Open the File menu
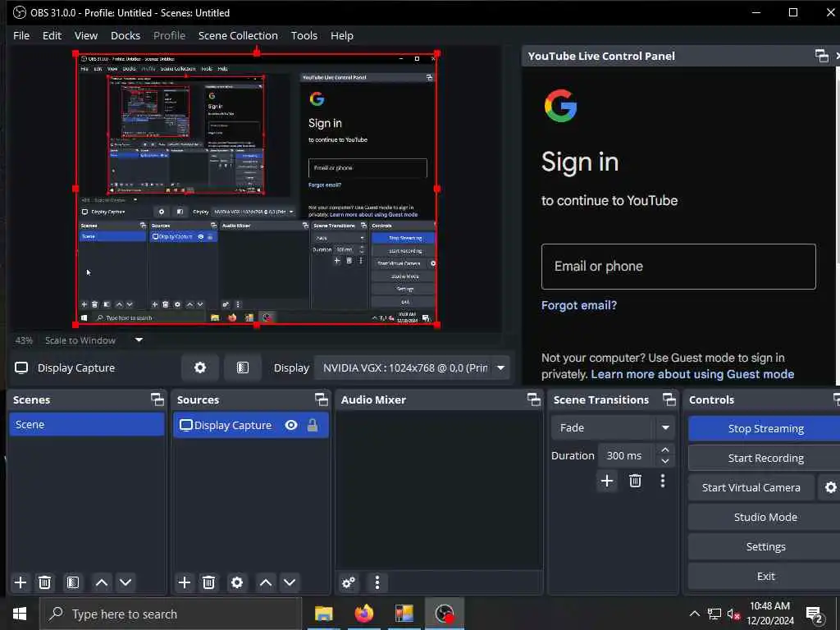This screenshot has width=840, height=630. pos(21,35)
